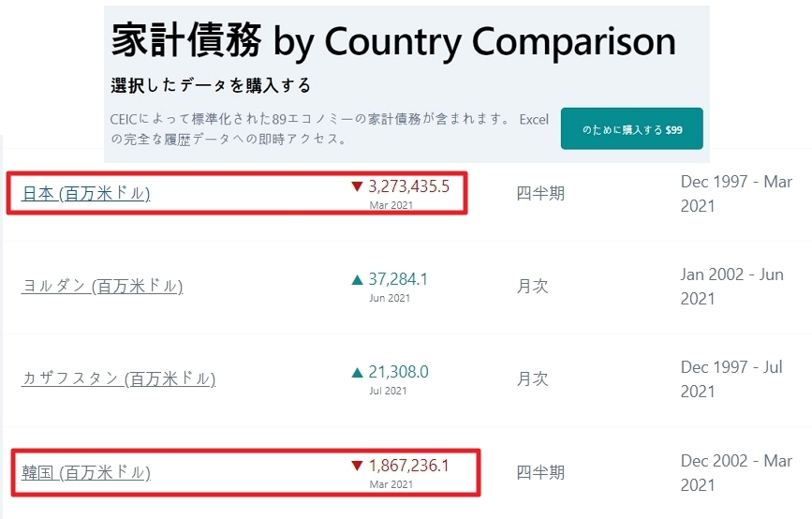This screenshot has width=812, height=519.
Task: Open the 日本 (百万米ドル) link
Action: point(85,194)
